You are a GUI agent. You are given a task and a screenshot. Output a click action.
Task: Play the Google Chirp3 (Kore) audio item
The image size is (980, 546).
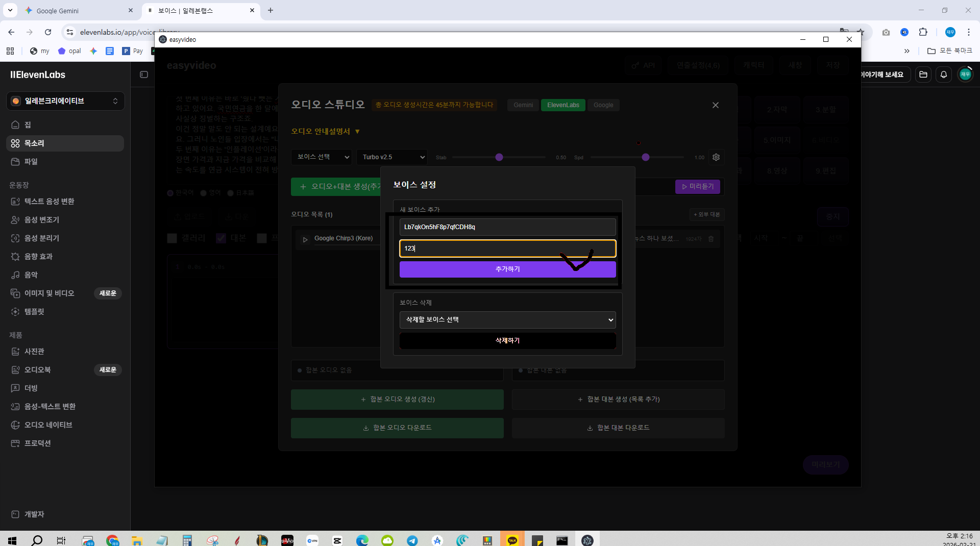coord(305,239)
